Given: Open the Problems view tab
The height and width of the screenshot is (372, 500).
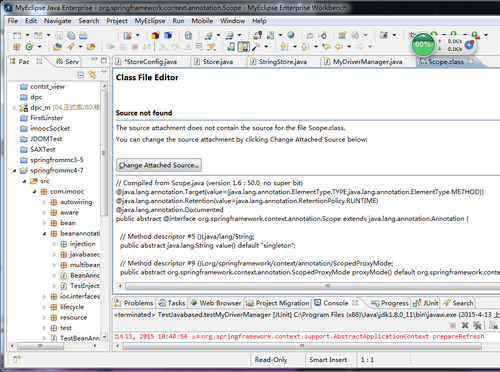Looking at the screenshot, I should (x=134, y=303).
